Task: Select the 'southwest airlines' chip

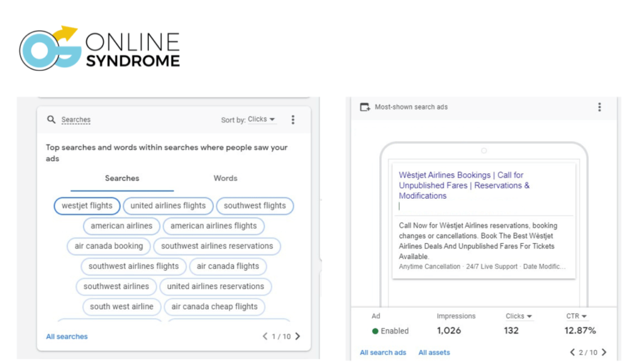Action: coord(116,286)
